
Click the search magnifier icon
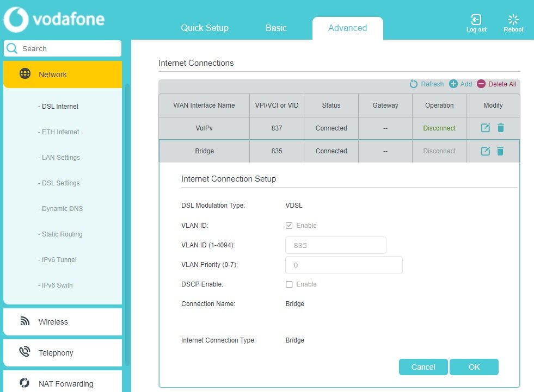point(12,48)
